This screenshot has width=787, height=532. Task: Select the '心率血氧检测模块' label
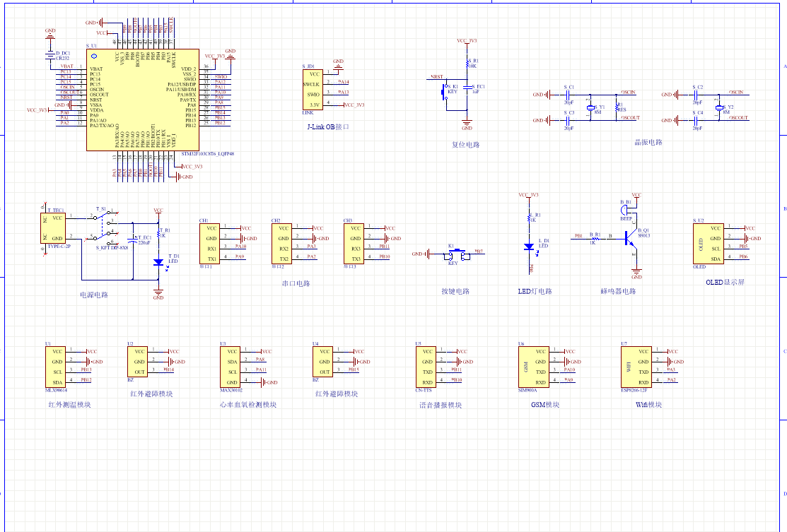pyautogui.click(x=248, y=405)
